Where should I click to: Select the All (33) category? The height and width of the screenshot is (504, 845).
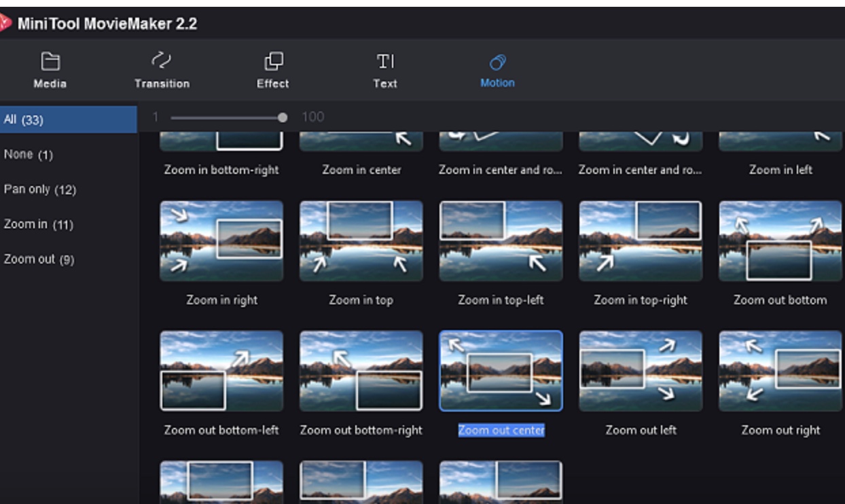pyautogui.click(x=68, y=120)
